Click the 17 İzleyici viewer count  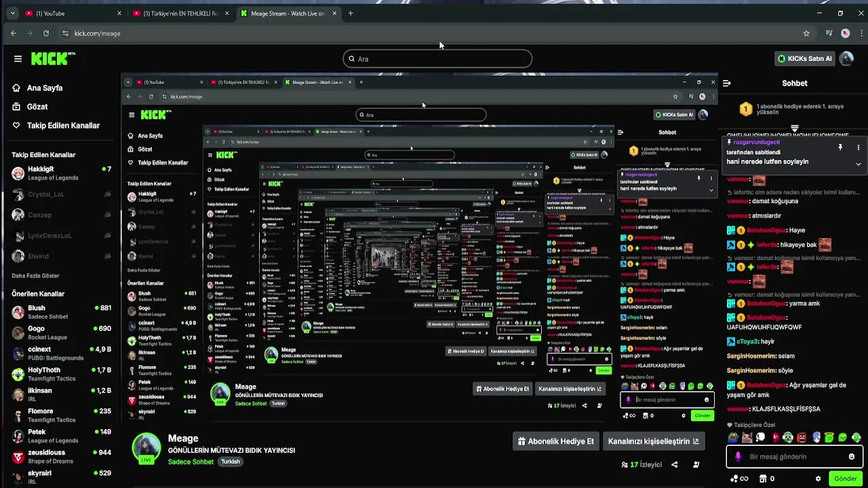click(642, 464)
